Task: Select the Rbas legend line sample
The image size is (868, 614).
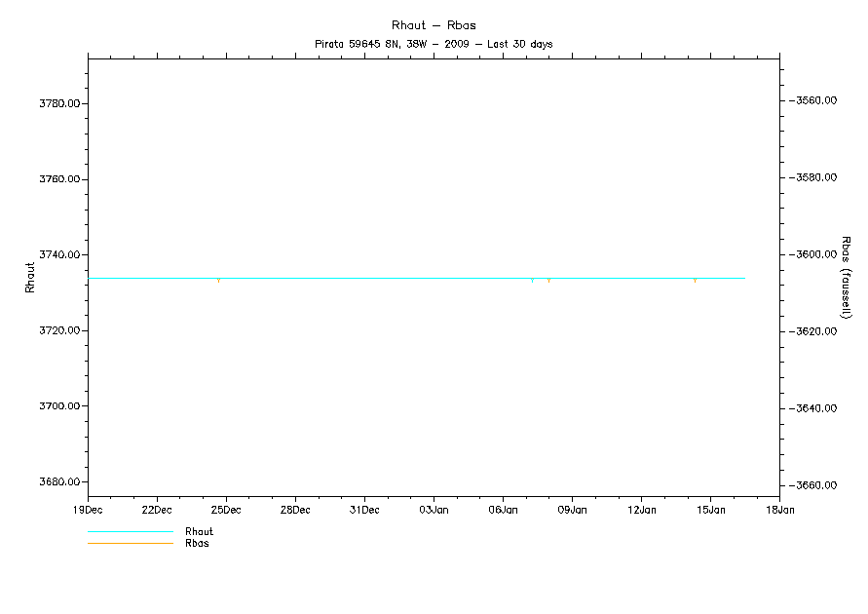Action: [x=130, y=544]
